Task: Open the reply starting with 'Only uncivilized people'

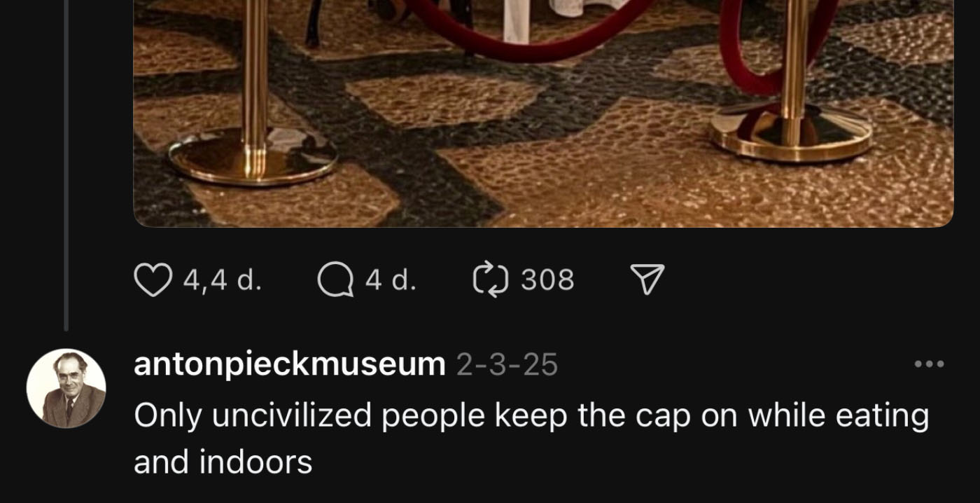Action: coord(531,439)
